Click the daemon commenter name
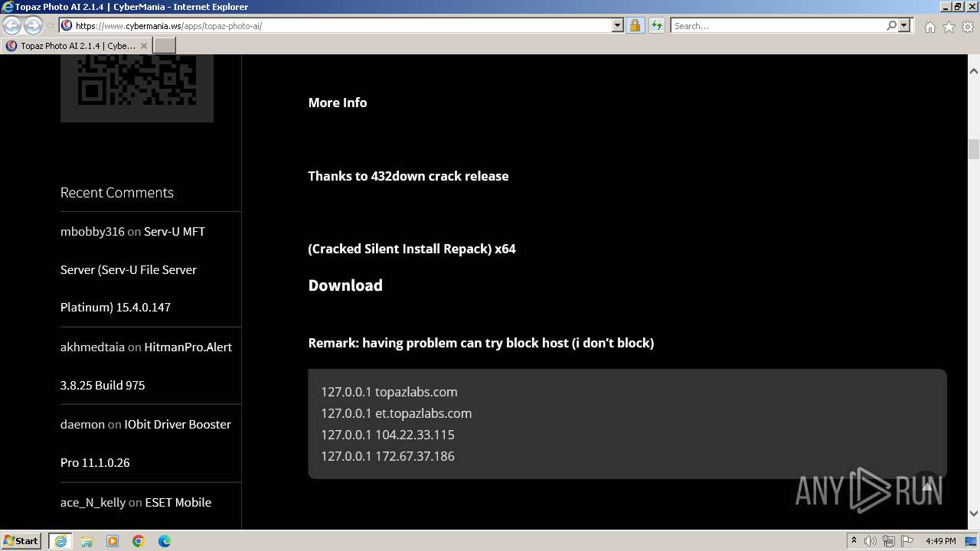Image resolution: width=980 pixels, height=551 pixels. pyautogui.click(x=83, y=424)
